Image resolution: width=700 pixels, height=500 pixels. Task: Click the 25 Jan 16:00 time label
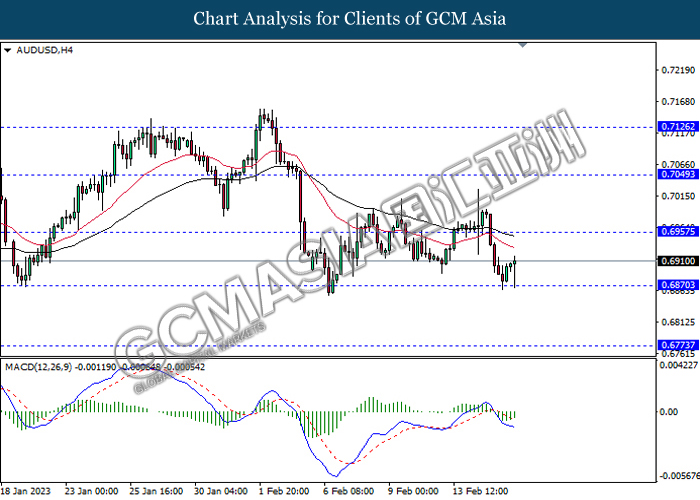point(156,491)
